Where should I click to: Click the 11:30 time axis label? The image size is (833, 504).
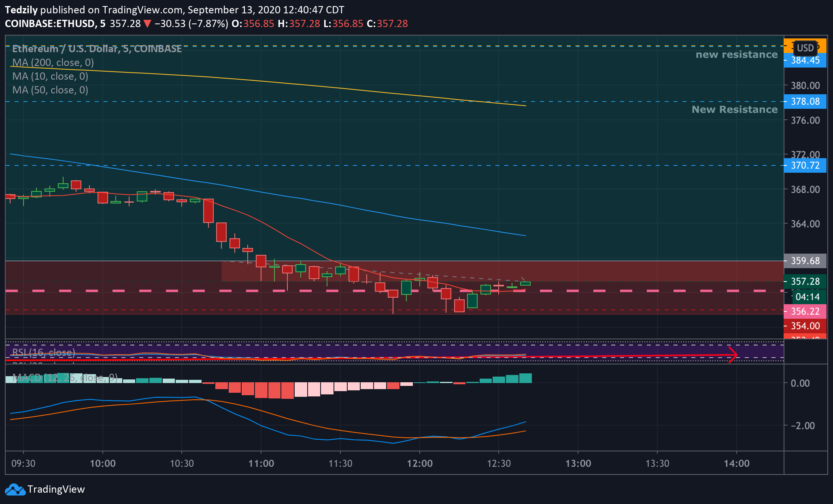click(340, 464)
